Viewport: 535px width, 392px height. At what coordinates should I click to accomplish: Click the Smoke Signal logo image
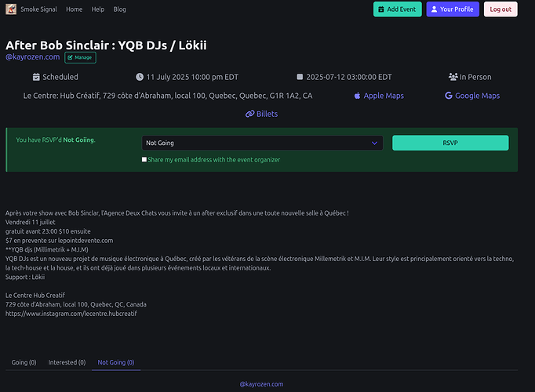(x=11, y=9)
